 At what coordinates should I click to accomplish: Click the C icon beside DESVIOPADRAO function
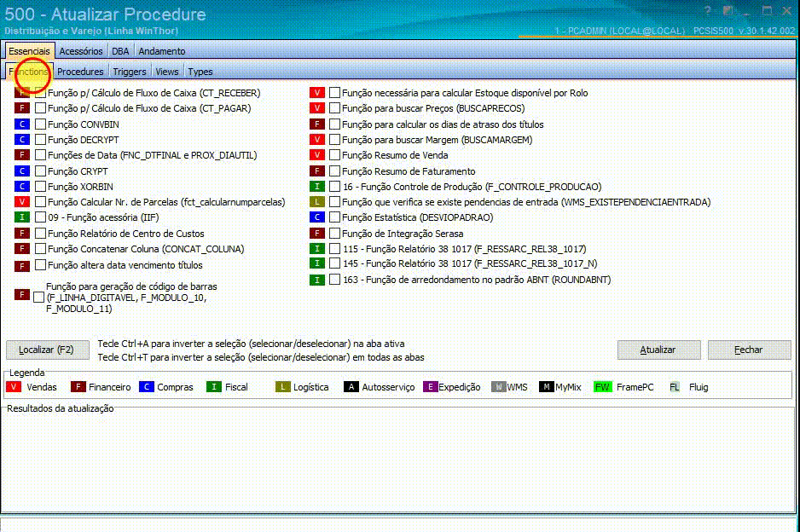[x=316, y=217]
